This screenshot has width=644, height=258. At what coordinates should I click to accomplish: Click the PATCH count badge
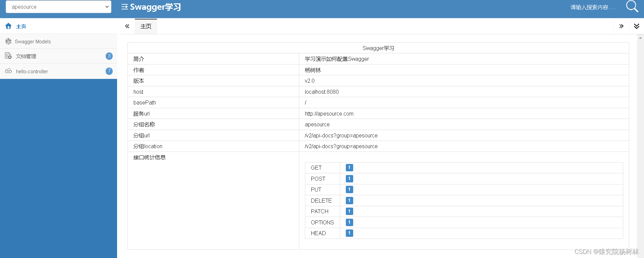(x=349, y=211)
